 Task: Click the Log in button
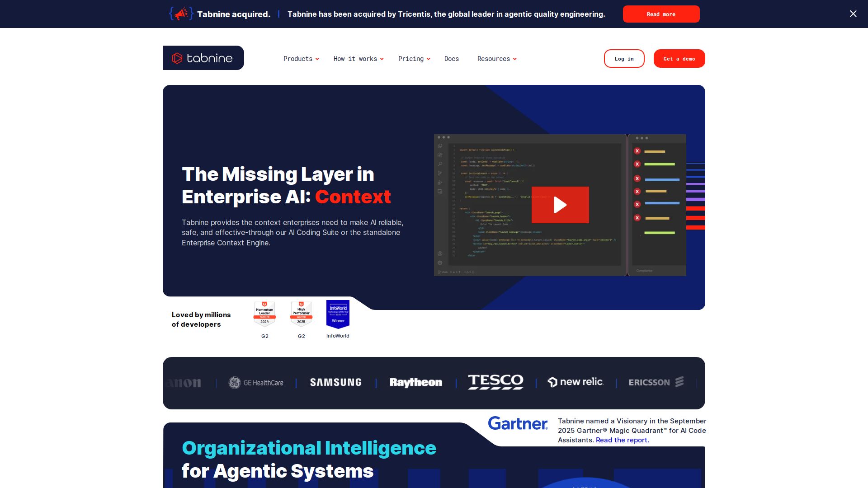[x=624, y=59]
